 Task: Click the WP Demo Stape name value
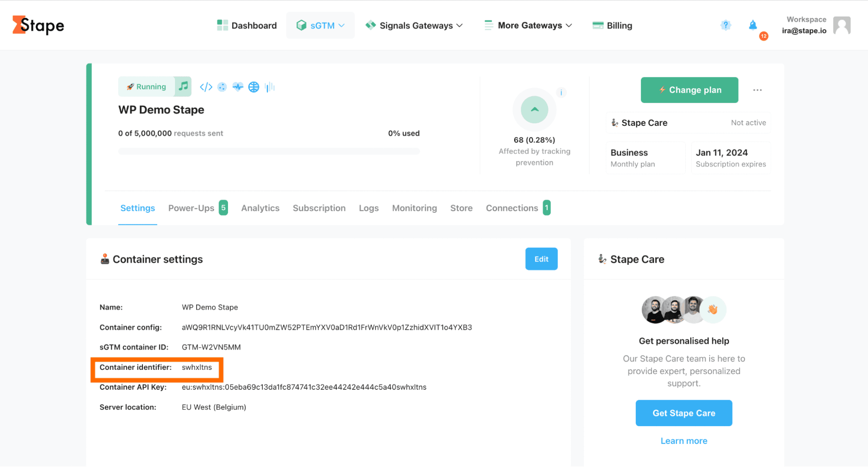pos(210,307)
